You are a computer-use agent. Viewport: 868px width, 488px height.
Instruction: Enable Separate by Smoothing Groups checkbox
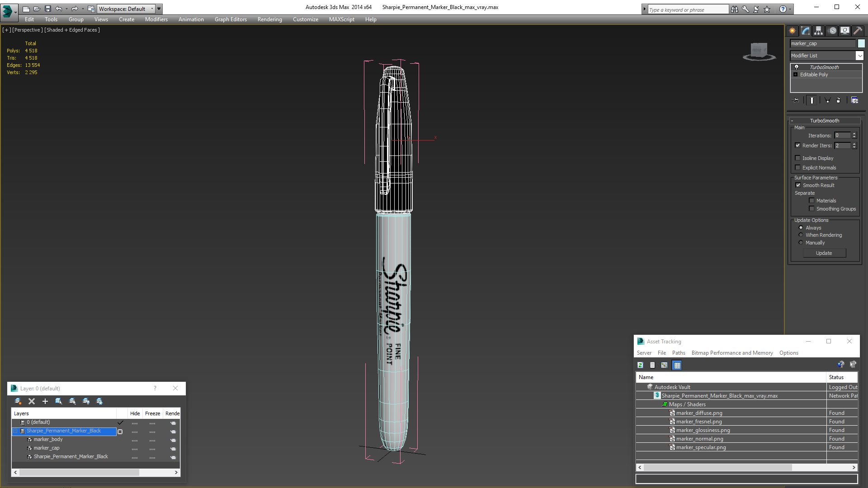coord(811,209)
